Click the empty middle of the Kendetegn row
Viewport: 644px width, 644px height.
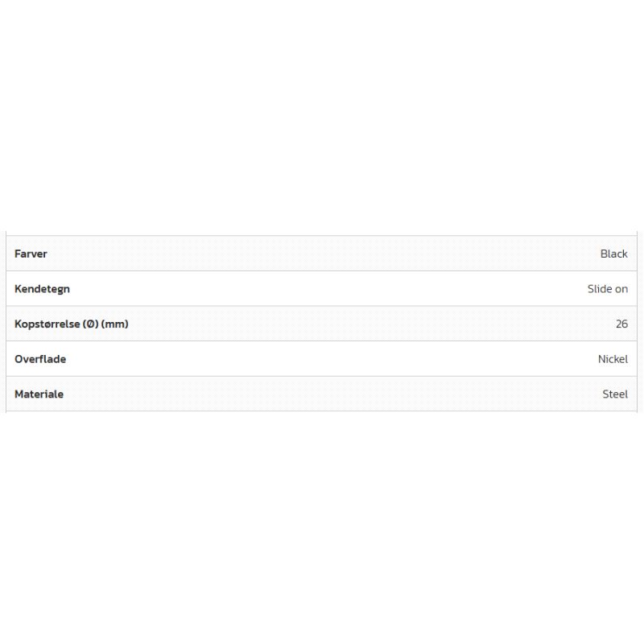(322, 289)
